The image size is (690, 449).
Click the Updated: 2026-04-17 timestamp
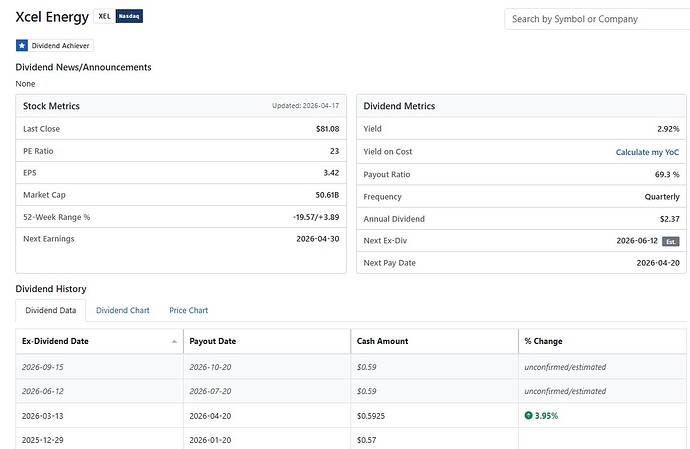tap(305, 106)
